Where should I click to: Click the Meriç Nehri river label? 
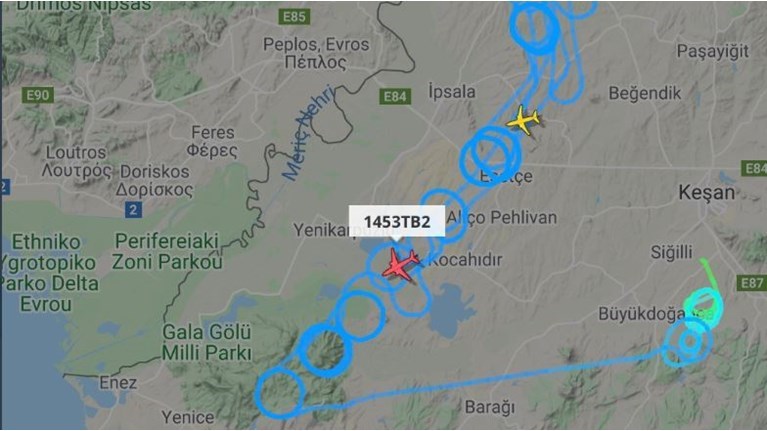tap(309, 133)
